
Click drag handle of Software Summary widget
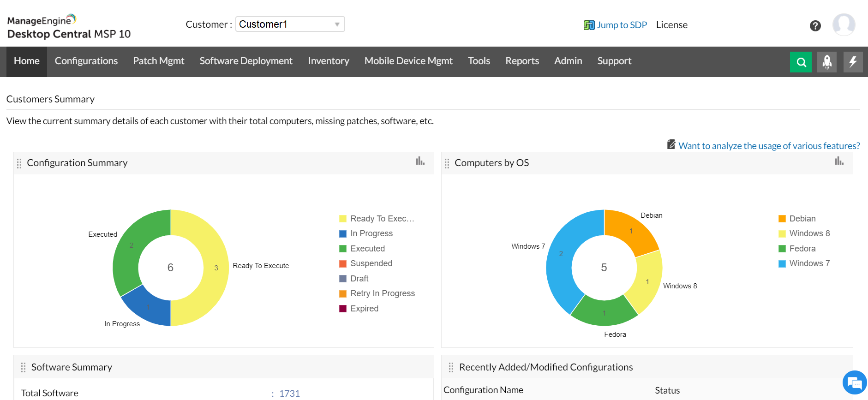23,367
